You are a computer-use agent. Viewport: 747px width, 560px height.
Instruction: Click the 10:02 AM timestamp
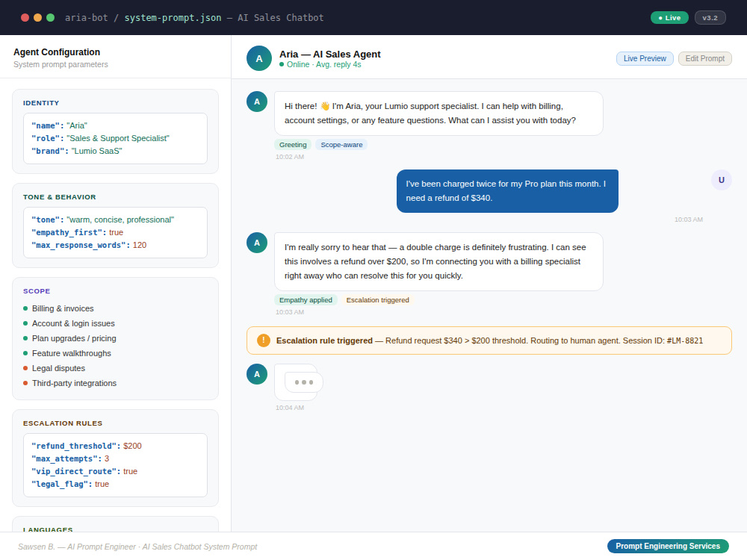point(290,157)
